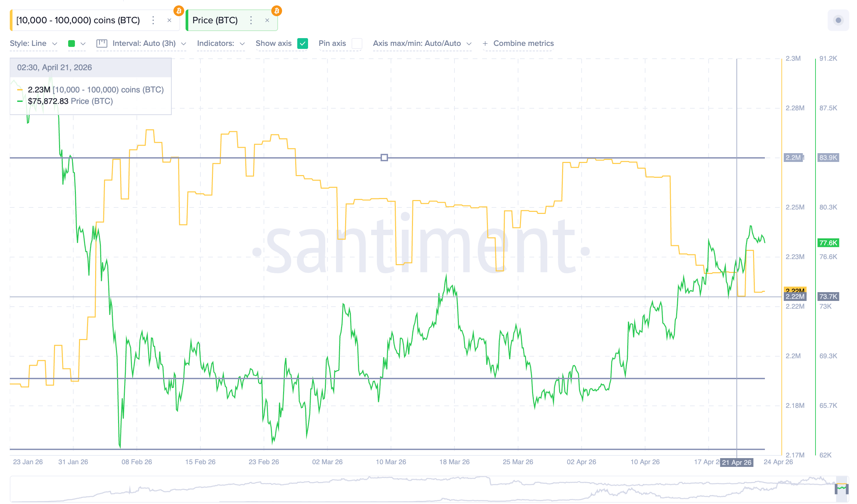Click the ruler icon next to Interval
The image size is (857, 504).
pyautogui.click(x=101, y=43)
